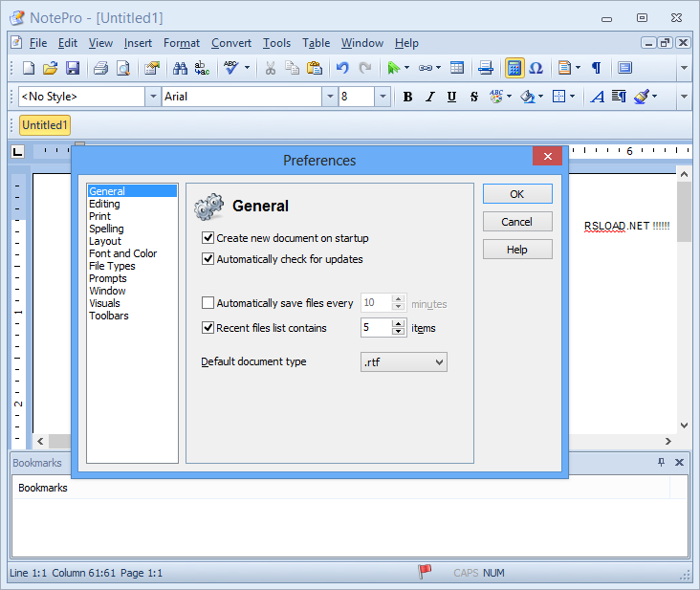
Task: Click the New document toolbar icon
Action: coord(29,68)
